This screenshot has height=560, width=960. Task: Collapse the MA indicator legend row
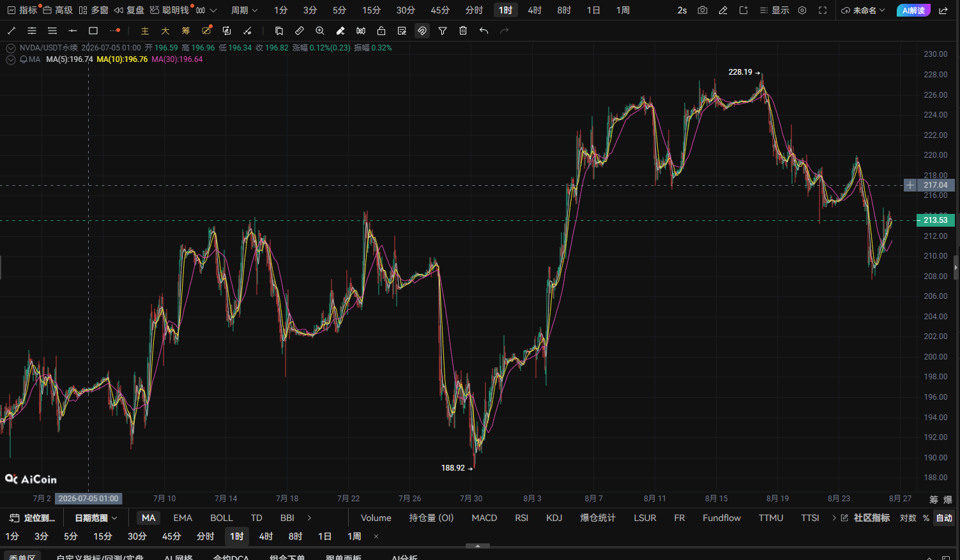pos(11,59)
